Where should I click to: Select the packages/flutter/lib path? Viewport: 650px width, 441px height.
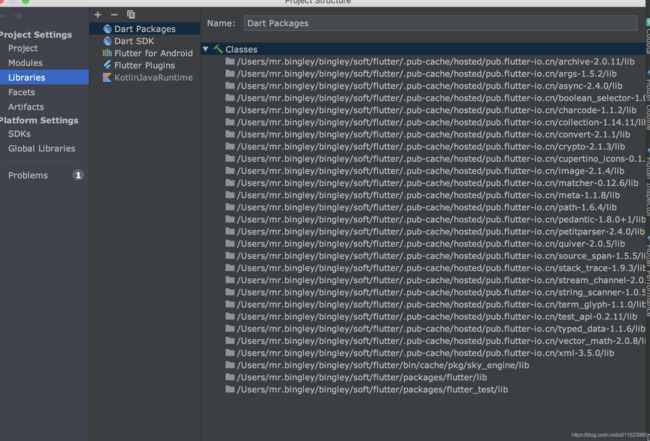pyautogui.click(x=361, y=378)
